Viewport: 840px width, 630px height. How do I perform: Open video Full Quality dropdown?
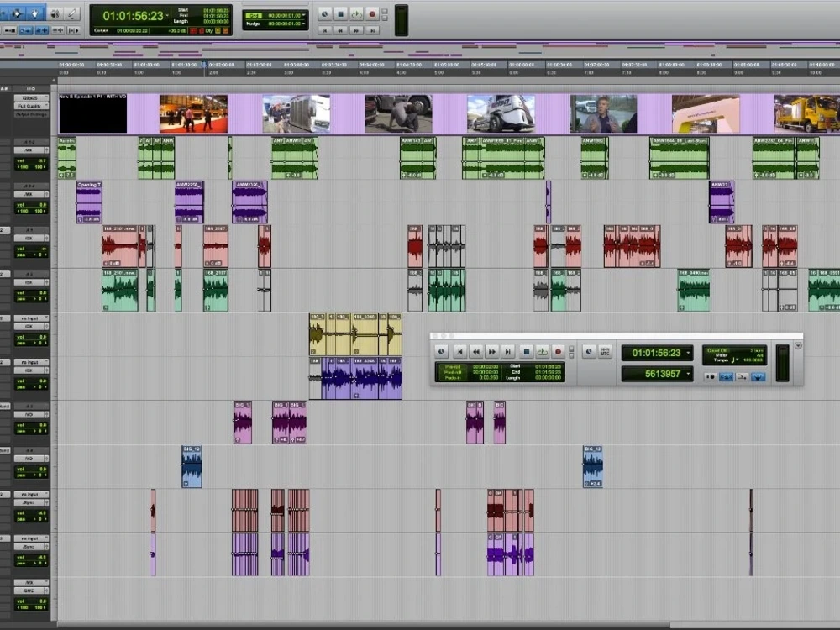pyautogui.click(x=31, y=106)
